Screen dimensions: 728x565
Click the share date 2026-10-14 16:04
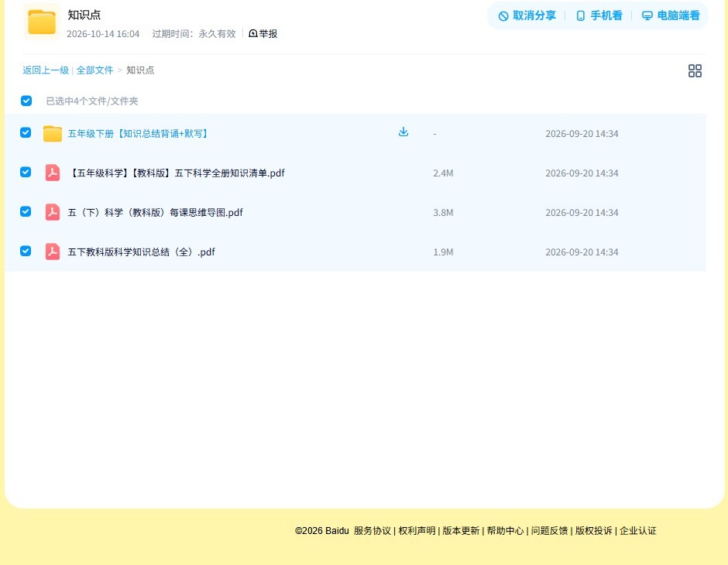pyautogui.click(x=103, y=34)
